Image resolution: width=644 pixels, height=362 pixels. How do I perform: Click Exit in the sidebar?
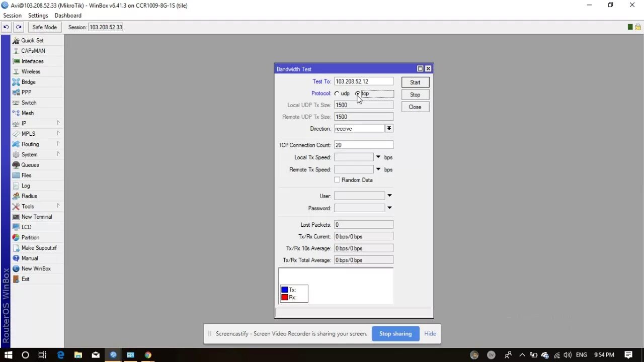pyautogui.click(x=25, y=279)
